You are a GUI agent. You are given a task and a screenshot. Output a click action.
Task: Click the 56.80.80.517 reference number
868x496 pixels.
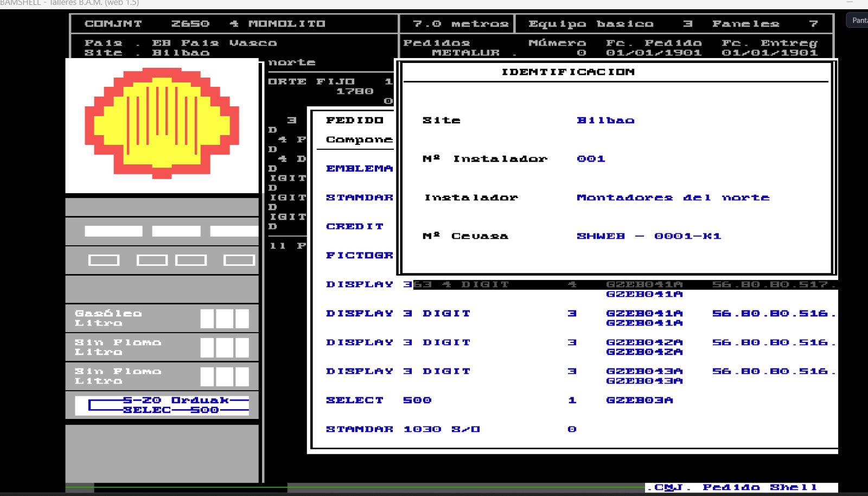(774, 284)
